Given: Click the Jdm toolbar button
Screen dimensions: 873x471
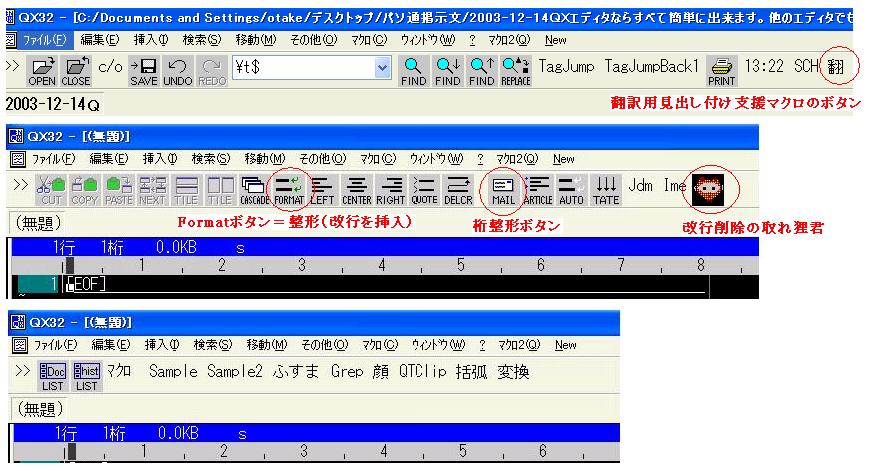Looking at the screenshot, I should pyautogui.click(x=640, y=185).
